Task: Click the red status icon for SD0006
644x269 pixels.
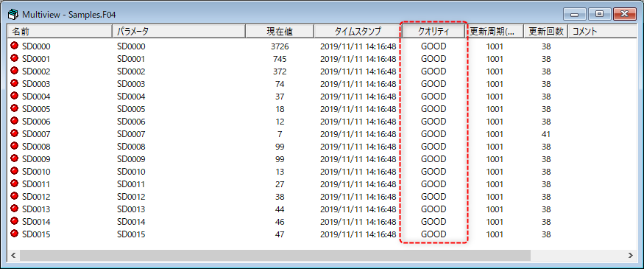Action: pos(15,121)
